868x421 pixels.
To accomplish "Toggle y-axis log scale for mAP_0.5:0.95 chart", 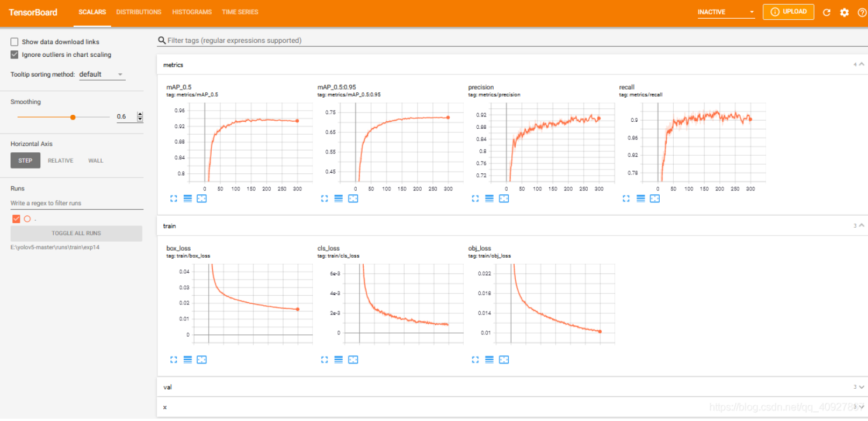I will click(x=339, y=198).
